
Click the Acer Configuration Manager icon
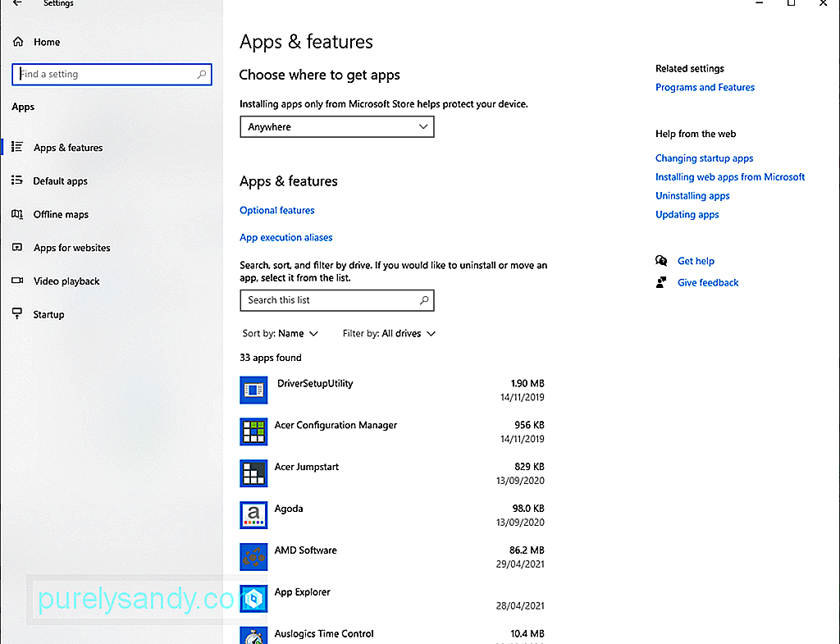point(253,432)
